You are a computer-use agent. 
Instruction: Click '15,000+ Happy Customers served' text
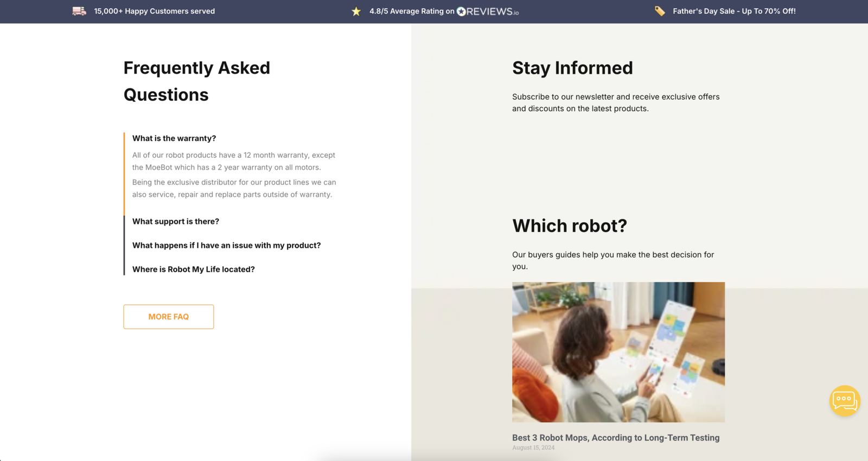click(155, 11)
